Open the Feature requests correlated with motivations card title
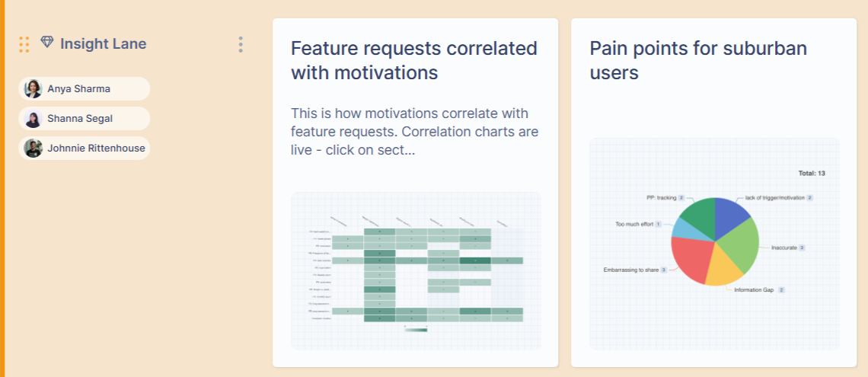Screen dimensions: 868x377 [413, 61]
